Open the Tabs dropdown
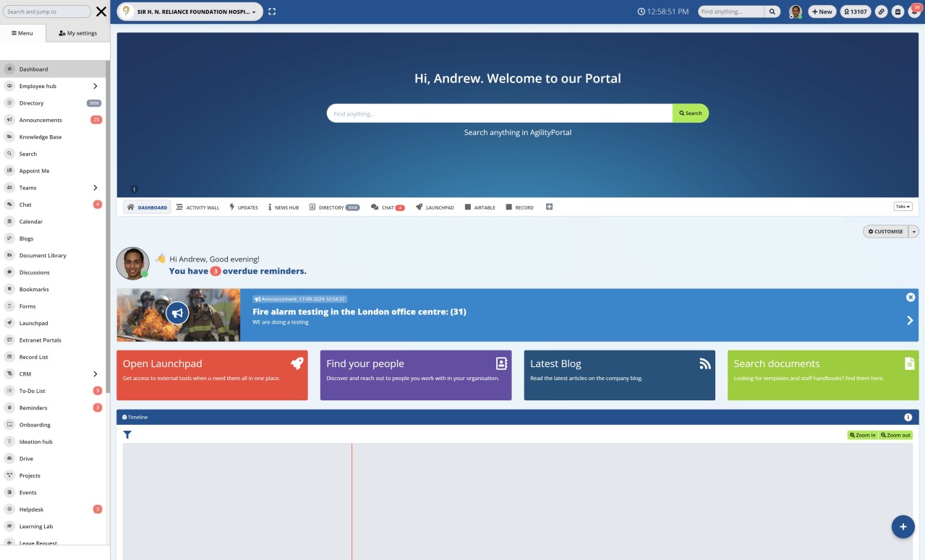925x560 pixels. (903, 207)
